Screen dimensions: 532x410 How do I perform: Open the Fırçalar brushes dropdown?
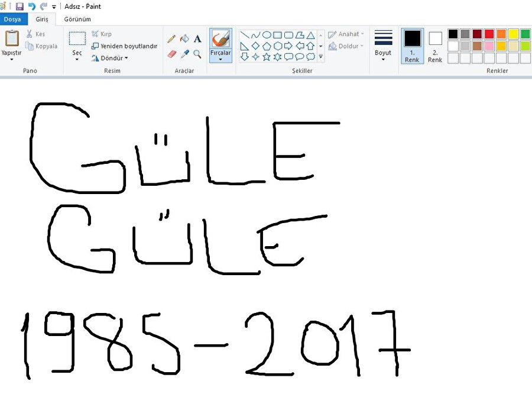pos(220,59)
